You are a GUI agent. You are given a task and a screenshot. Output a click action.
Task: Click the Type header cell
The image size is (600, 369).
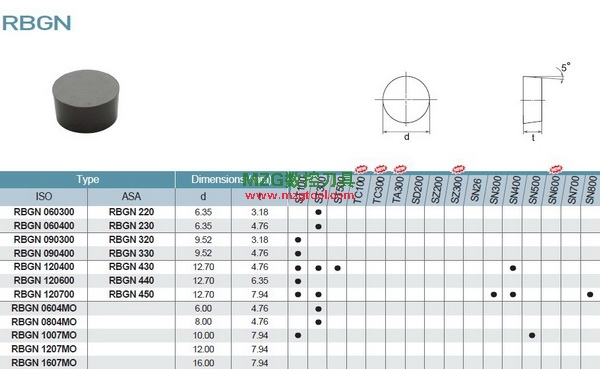(88, 180)
